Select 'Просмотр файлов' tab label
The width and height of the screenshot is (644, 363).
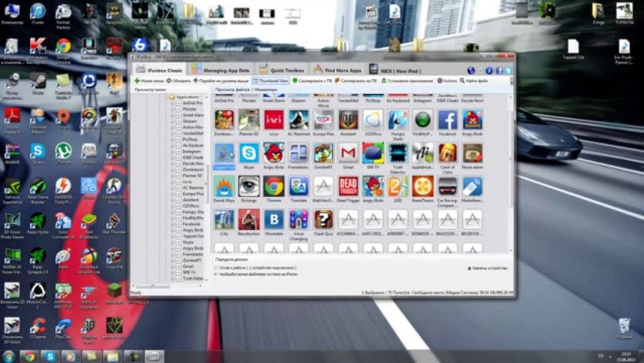click(x=232, y=90)
